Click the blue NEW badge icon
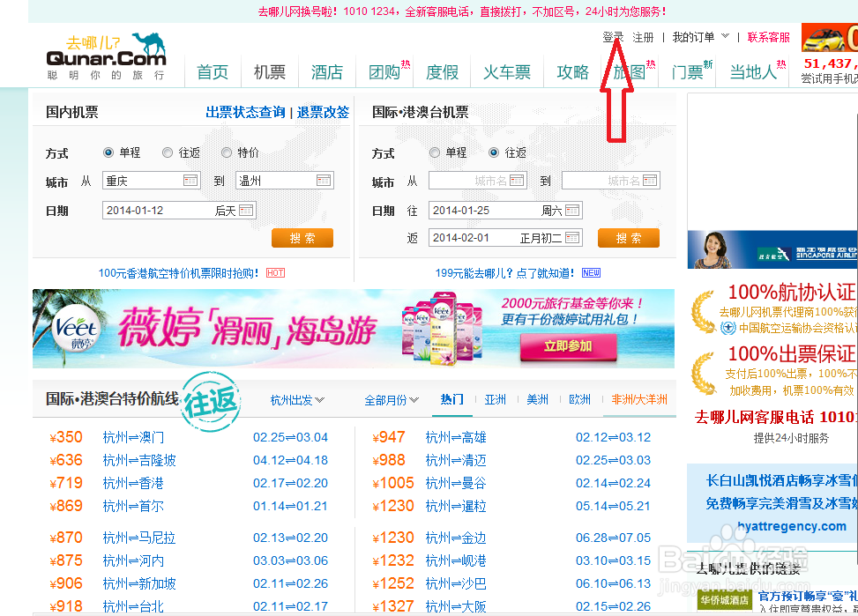Screen dimensions: 858x616 [x=591, y=273]
